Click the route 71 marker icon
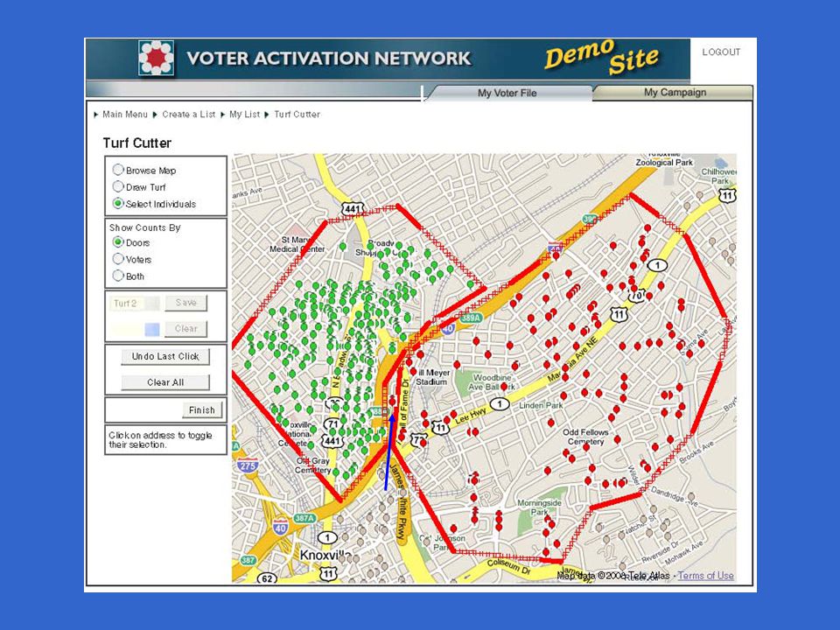The height and width of the screenshot is (630, 840). click(333, 424)
